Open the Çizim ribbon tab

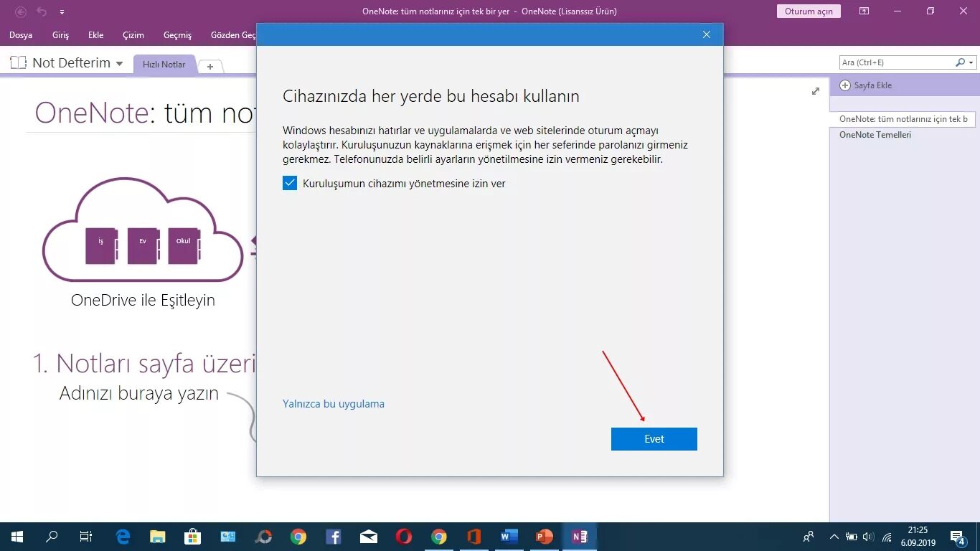tap(133, 35)
